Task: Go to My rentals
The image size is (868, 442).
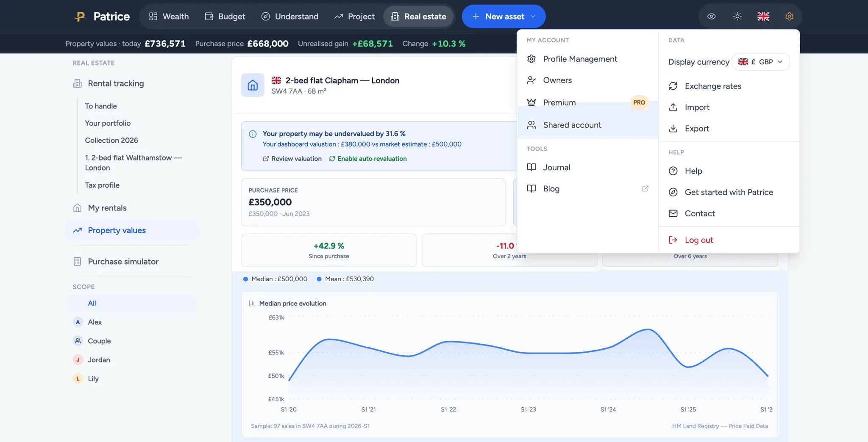Action: coord(131,208)
